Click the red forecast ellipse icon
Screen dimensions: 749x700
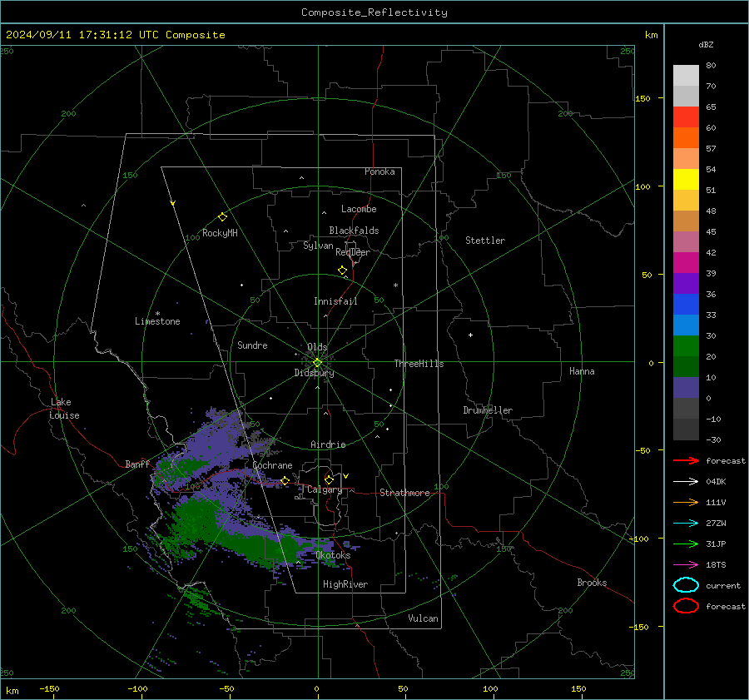tap(686, 606)
